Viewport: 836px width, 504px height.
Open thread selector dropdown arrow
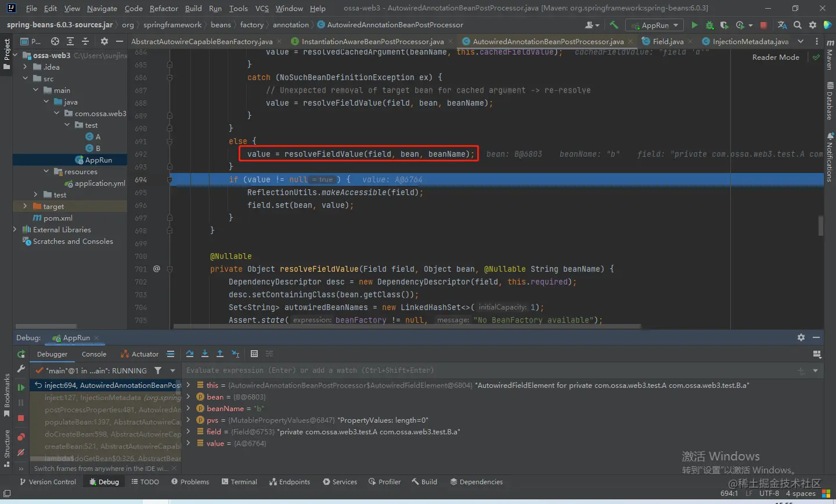click(x=172, y=370)
